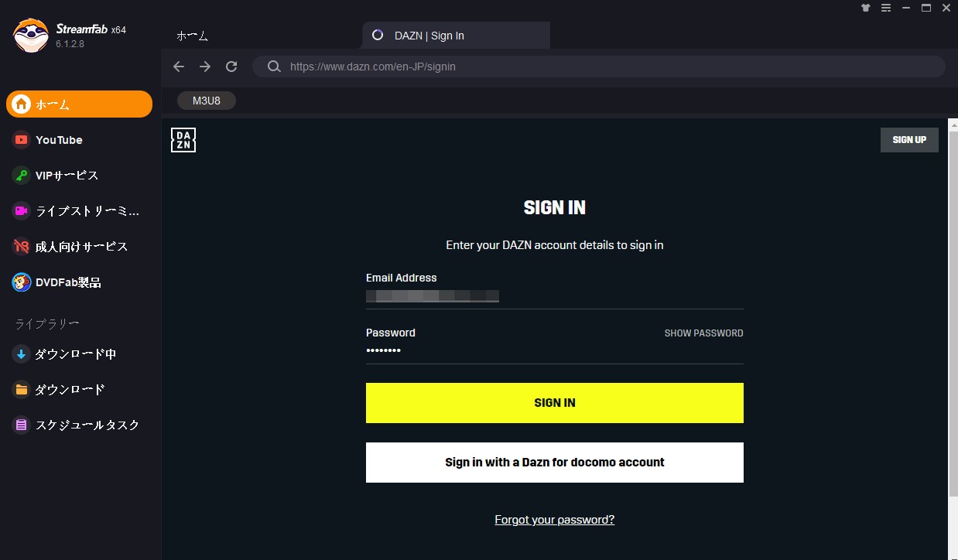This screenshot has height=560, width=958.
Task: Click the DAZN logo
Action: pos(183,140)
